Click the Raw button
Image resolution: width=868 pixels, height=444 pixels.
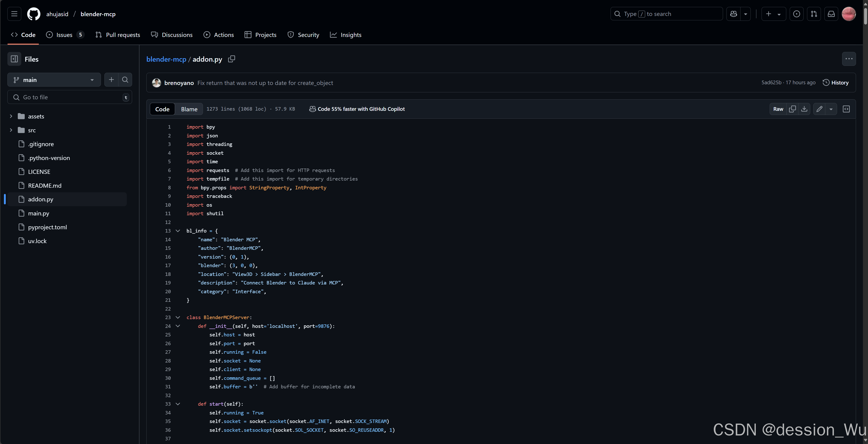778,109
